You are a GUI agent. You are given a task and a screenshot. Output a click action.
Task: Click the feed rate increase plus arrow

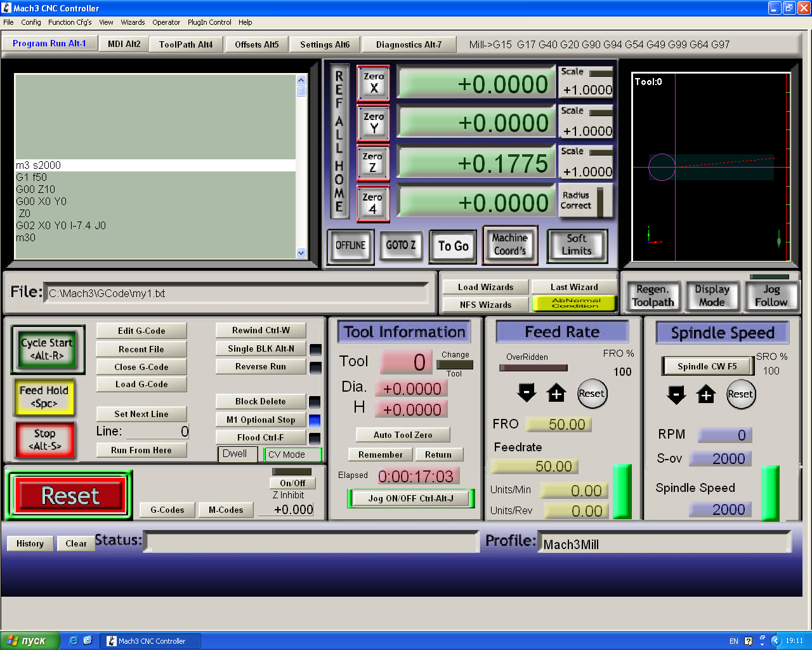(x=556, y=393)
